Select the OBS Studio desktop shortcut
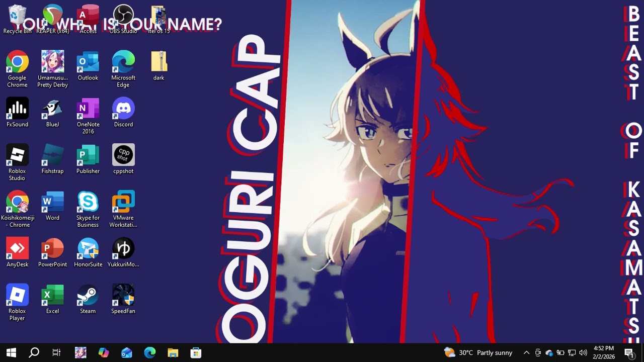 pos(123,19)
